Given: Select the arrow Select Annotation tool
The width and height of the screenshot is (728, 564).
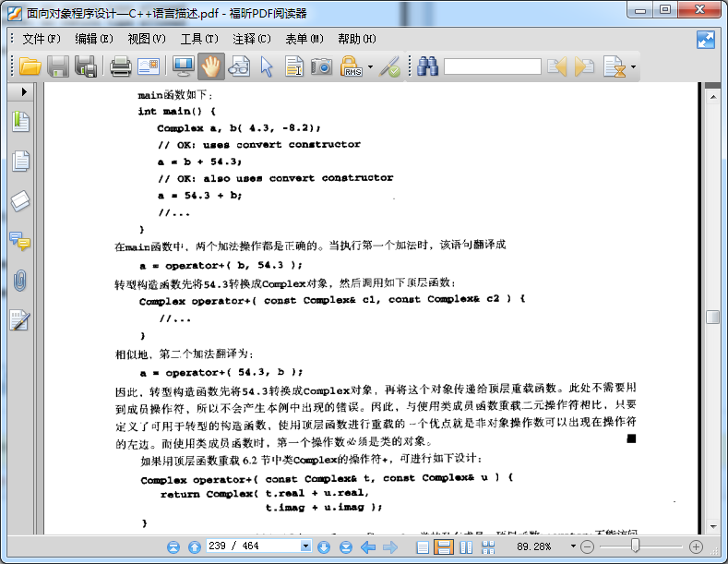Looking at the screenshot, I should [267, 66].
